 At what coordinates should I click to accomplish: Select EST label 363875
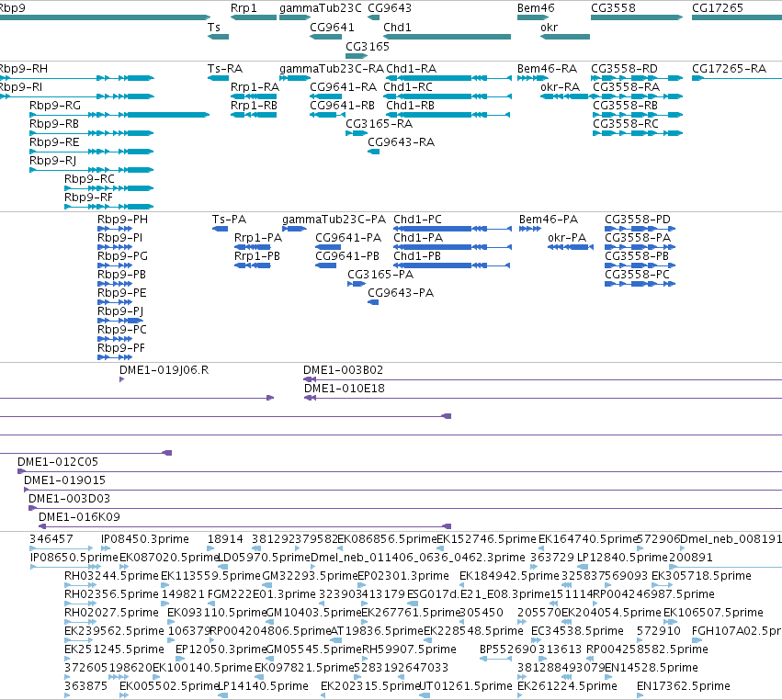(x=85, y=686)
